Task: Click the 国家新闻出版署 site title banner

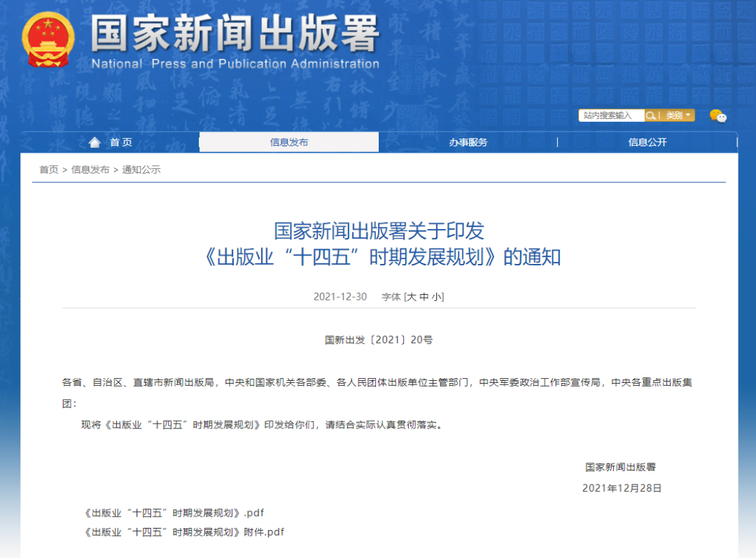Action: click(x=234, y=34)
